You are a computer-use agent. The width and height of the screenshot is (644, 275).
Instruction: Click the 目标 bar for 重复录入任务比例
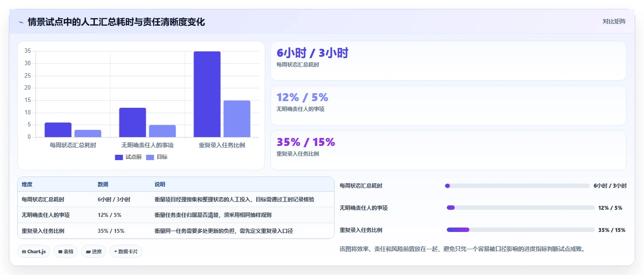[x=237, y=119]
